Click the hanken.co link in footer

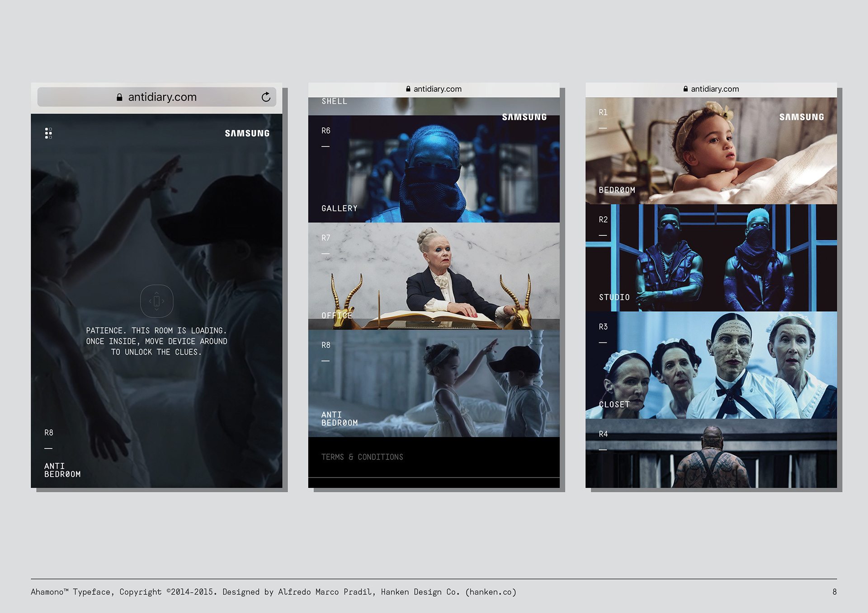491,592
